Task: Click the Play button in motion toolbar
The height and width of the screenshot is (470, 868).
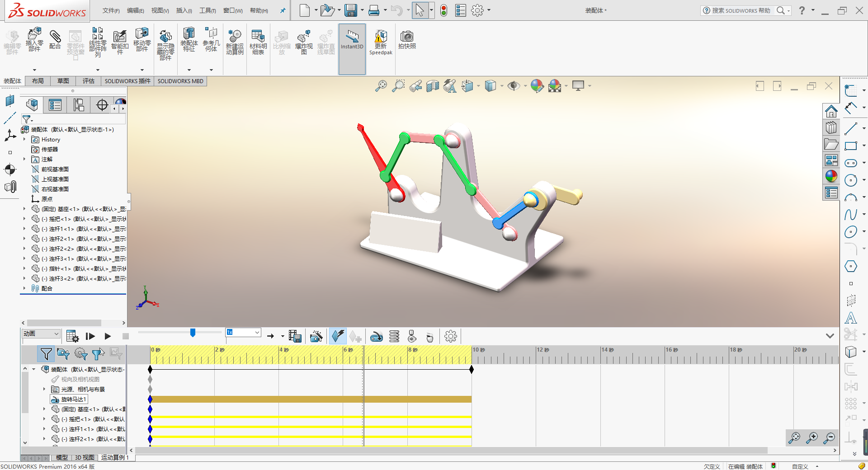Action: pos(108,336)
